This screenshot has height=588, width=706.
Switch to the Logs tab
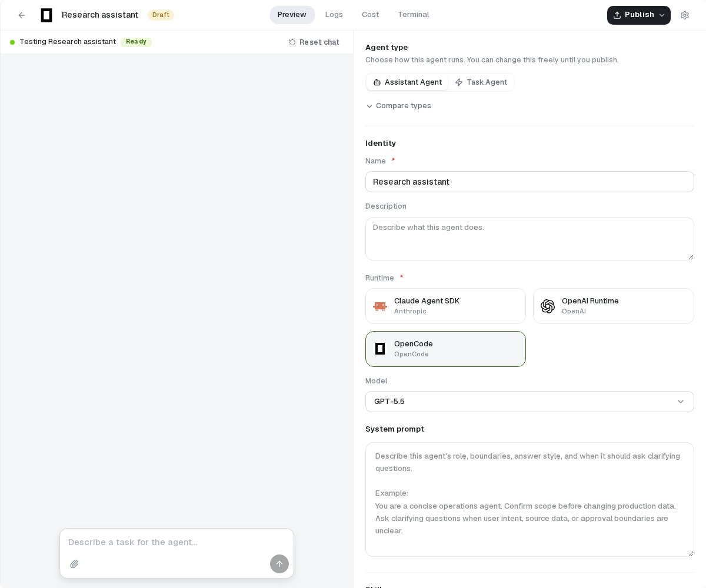pyautogui.click(x=334, y=15)
